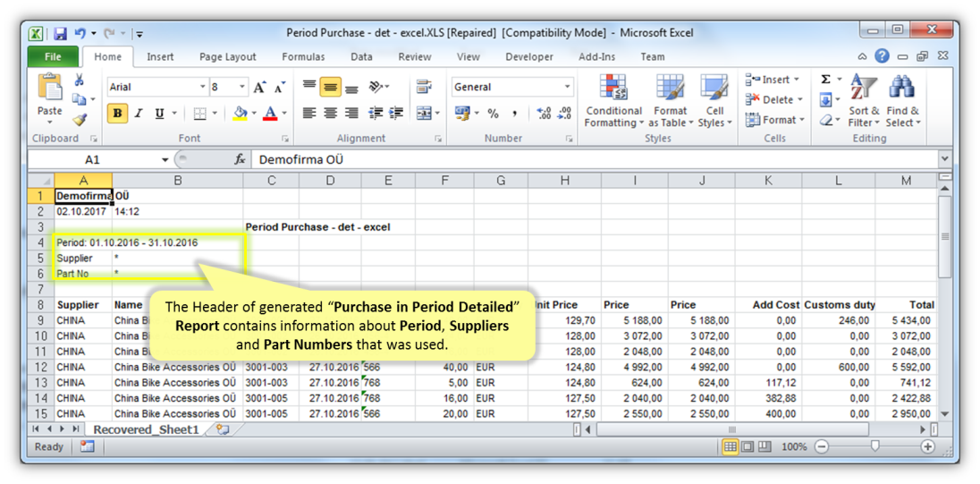Open Format as Table menu
Viewport: 980px width, 484px height.
[x=671, y=102]
